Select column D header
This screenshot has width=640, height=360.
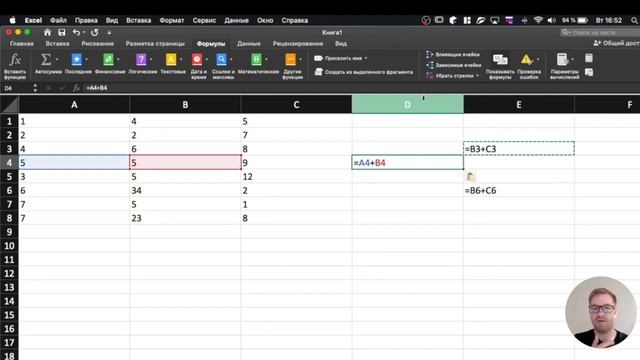[407, 104]
